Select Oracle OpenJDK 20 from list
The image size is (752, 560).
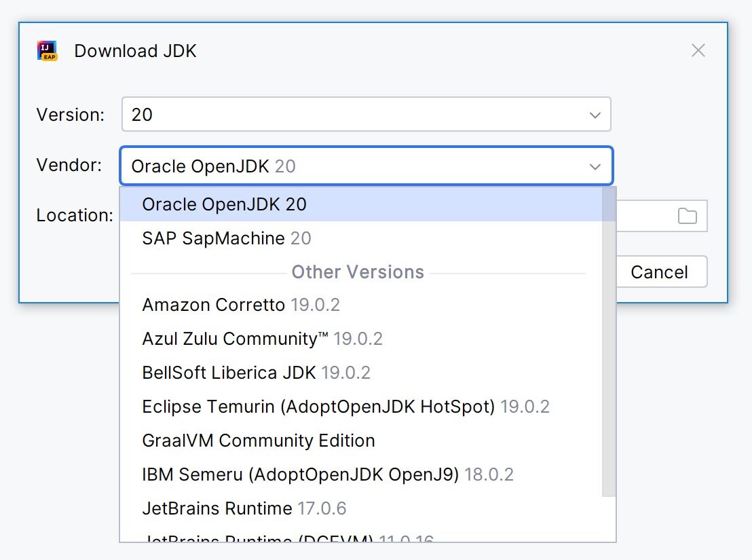coord(361,204)
